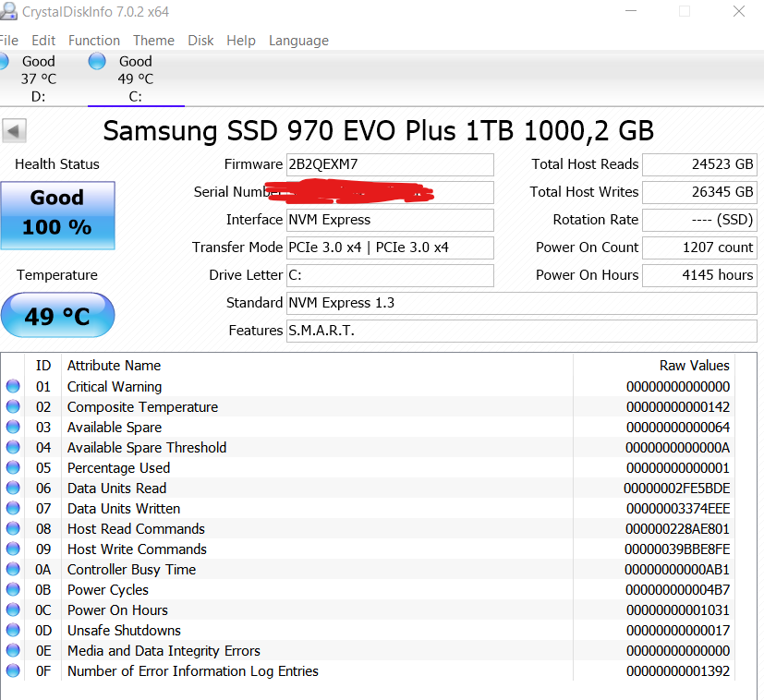Image resolution: width=764 pixels, height=700 pixels.
Task: Click the Rotation Rate (SSD) value
Action: pos(699,220)
